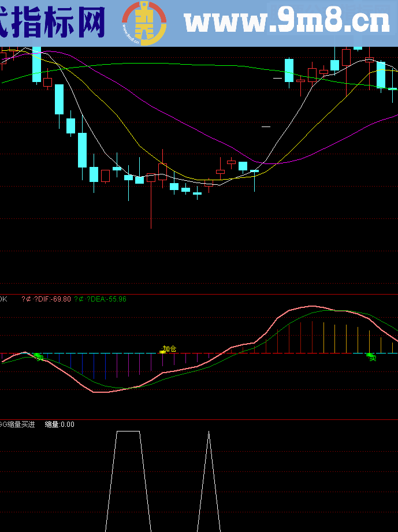
Task: Click the green sell marker at left of MACD
Action: click(x=38, y=357)
